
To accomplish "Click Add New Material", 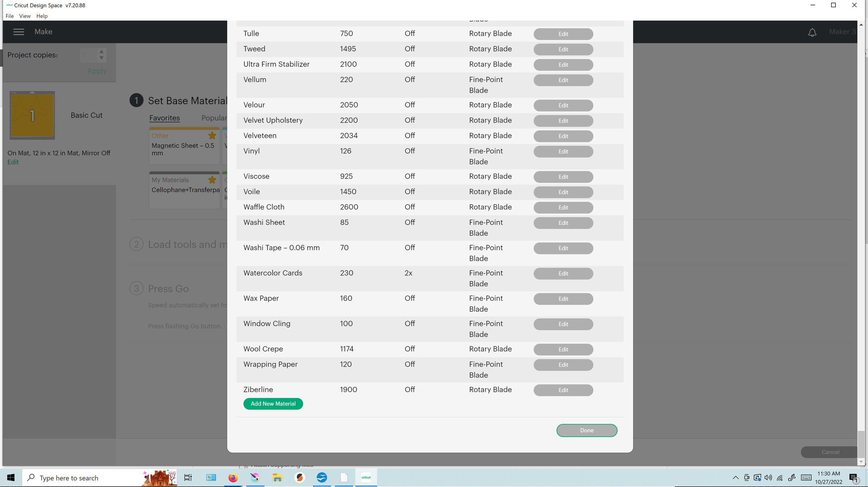I will tap(273, 403).
